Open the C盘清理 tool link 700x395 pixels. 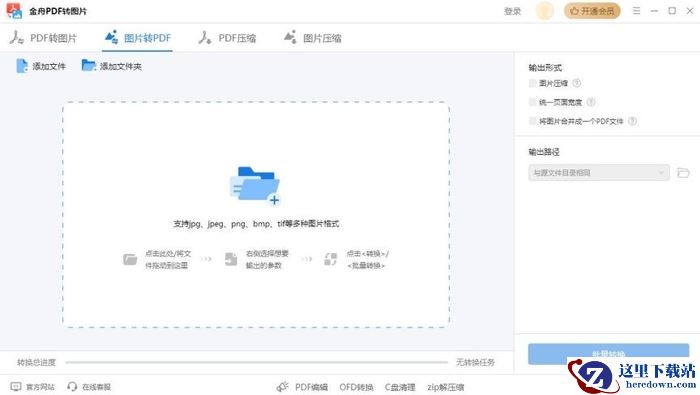click(400, 387)
